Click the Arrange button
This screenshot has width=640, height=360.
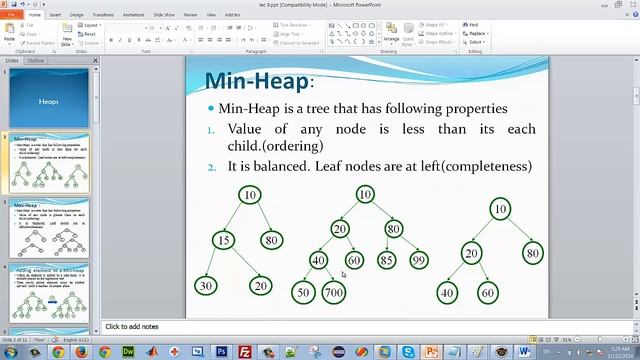[391, 34]
